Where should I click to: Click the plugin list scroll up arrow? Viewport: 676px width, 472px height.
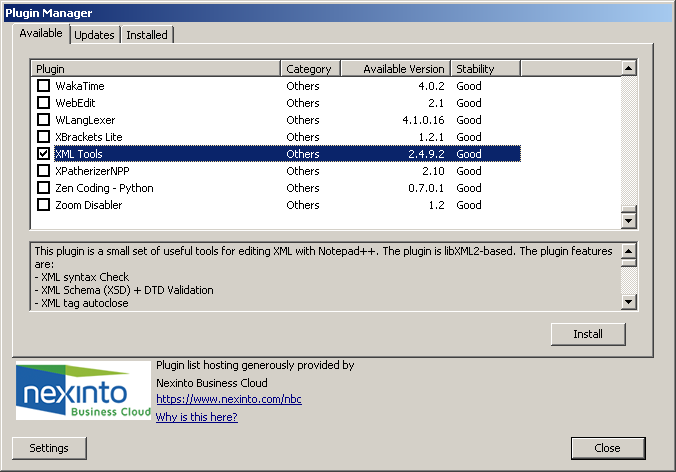(629, 68)
